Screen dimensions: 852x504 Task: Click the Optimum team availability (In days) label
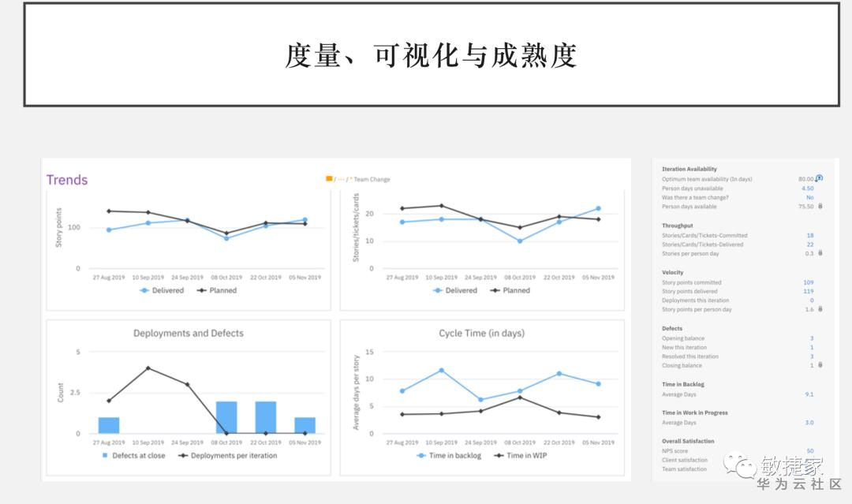coord(707,179)
